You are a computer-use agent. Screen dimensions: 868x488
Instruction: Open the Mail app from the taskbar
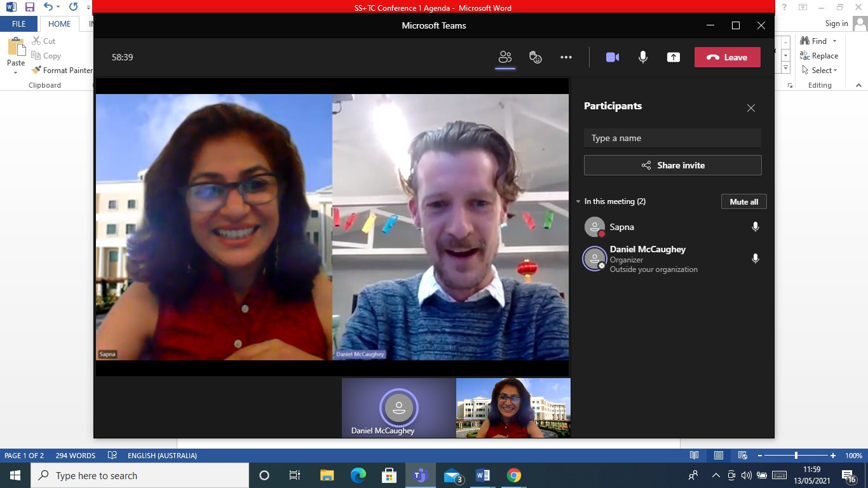pyautogui.click(x=452, y=475)
